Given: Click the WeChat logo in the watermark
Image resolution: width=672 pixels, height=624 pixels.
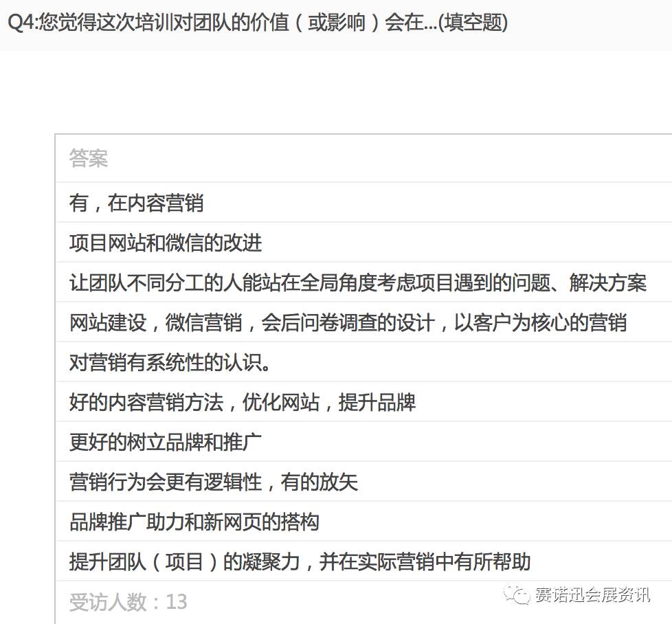Looking at the screenshot, I should 517,594.
